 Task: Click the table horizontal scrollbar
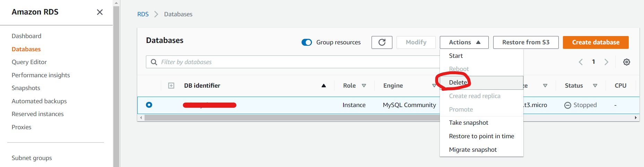pos(292,118)
